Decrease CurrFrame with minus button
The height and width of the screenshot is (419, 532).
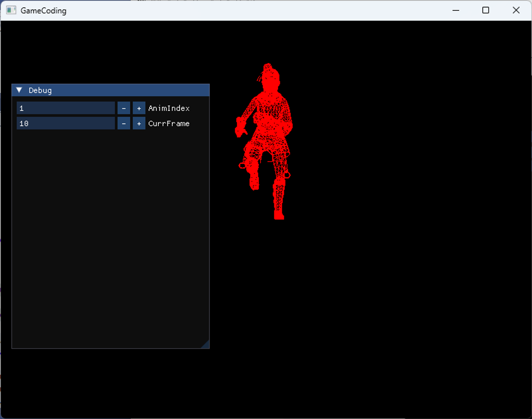tap(124, 123)
